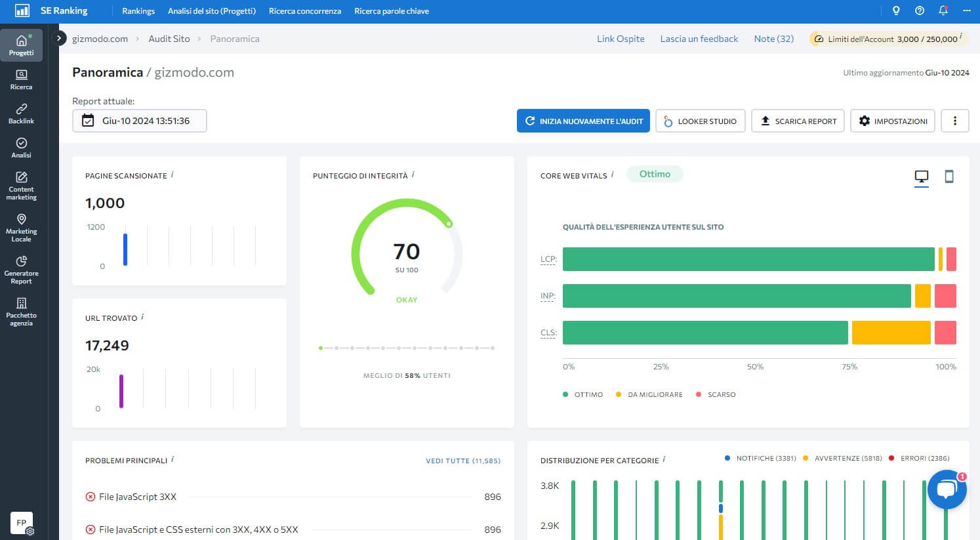Open the Backlink sidebar tool
The height and width of the screenshot is (540, 980).
click(x=21, y=114)
